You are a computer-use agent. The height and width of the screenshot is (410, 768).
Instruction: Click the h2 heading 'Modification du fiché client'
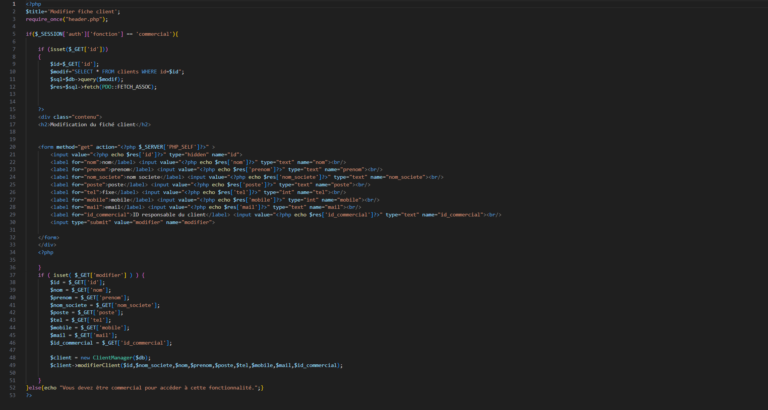point(95,124)
